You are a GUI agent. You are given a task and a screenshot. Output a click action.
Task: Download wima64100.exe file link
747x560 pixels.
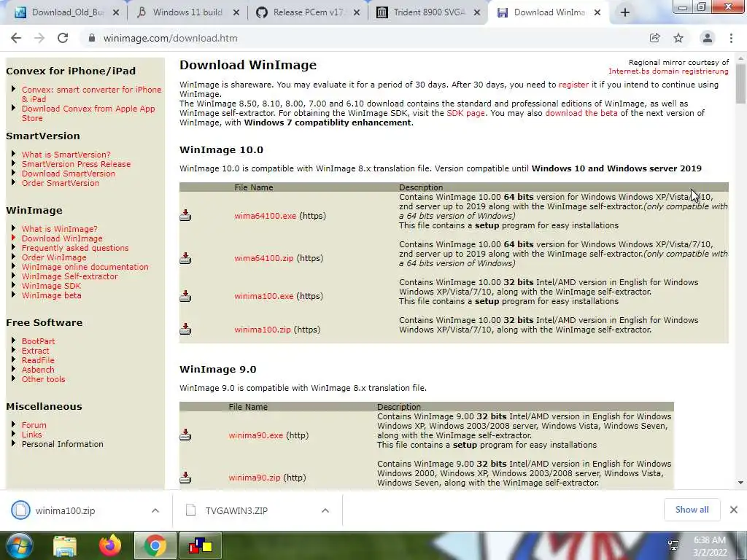tap(265, 216)
